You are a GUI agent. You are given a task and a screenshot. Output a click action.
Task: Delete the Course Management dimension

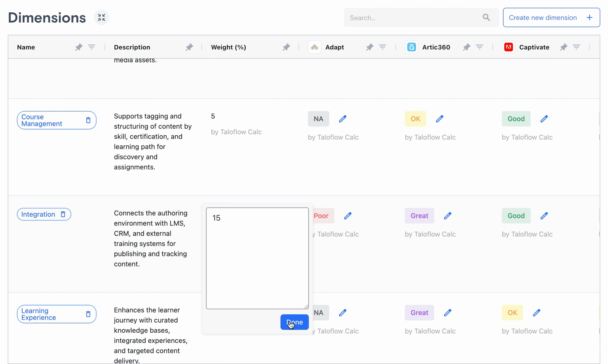(88, 120)
